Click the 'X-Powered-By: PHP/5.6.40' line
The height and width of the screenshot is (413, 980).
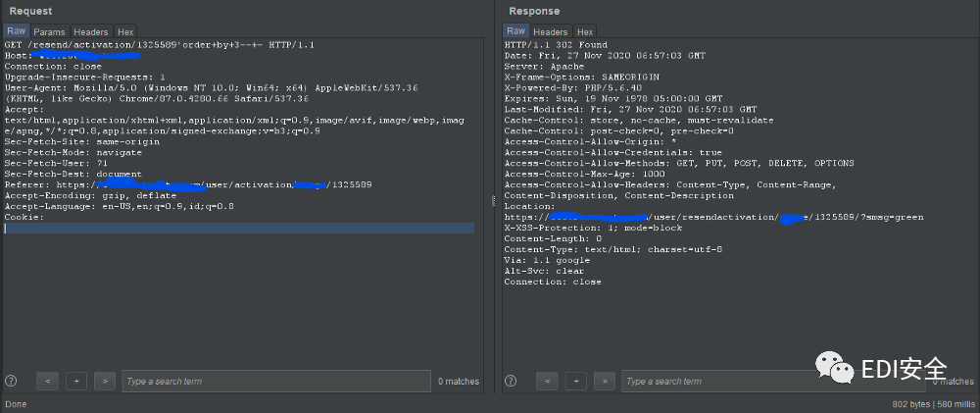click(x=573, y=87)
